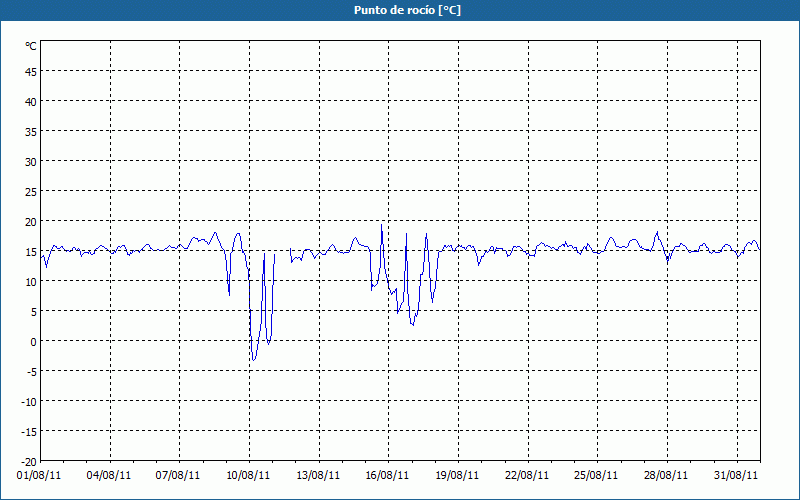Click the 10 y-axis label
This screenshot has width=800, height=500.
(31, 282)
